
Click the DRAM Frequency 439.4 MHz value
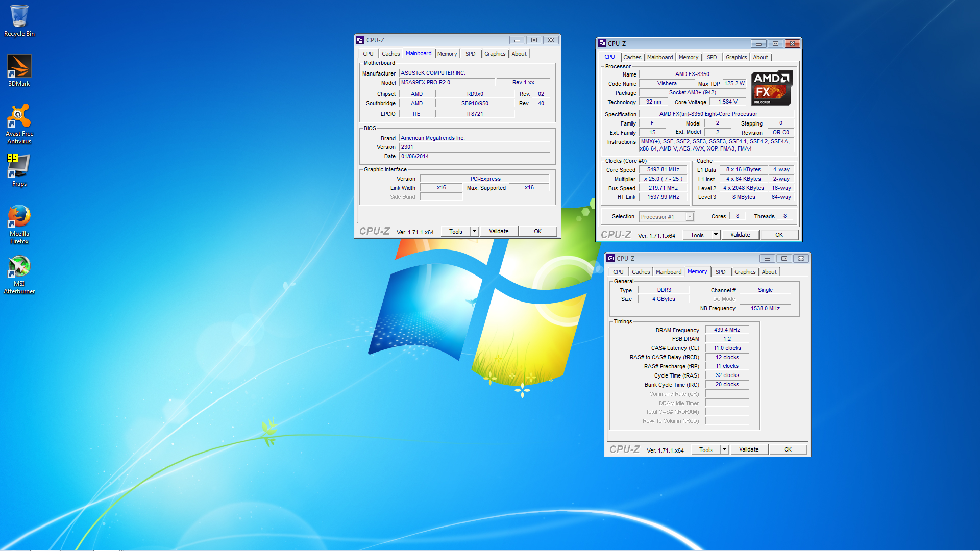tap(727, 330)
